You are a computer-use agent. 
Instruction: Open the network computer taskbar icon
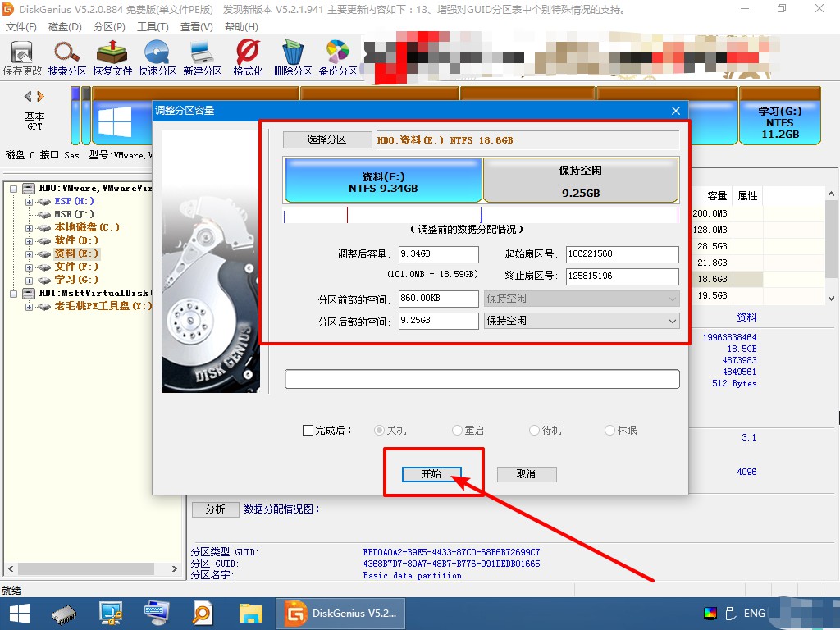(111, 614)
